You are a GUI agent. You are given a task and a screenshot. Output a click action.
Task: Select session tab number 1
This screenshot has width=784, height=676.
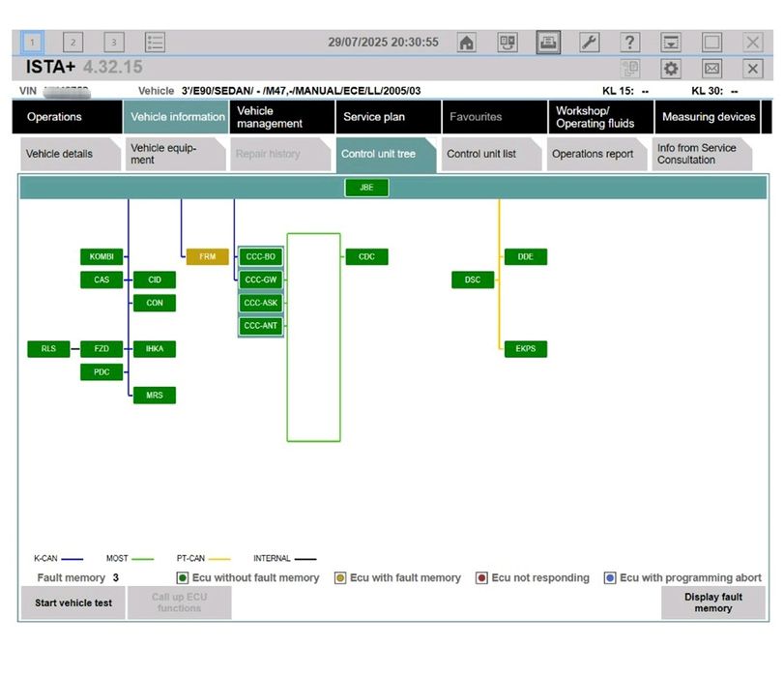(x=32, y=42)
